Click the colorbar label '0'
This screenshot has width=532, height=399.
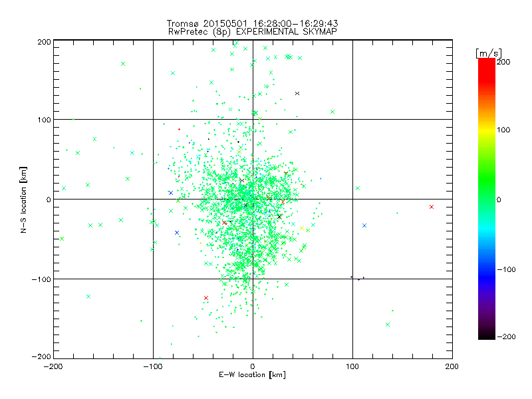(x=499, y=199)
